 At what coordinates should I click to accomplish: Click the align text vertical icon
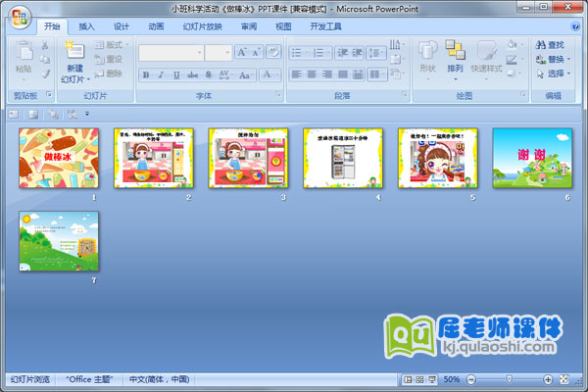point(397,59)
